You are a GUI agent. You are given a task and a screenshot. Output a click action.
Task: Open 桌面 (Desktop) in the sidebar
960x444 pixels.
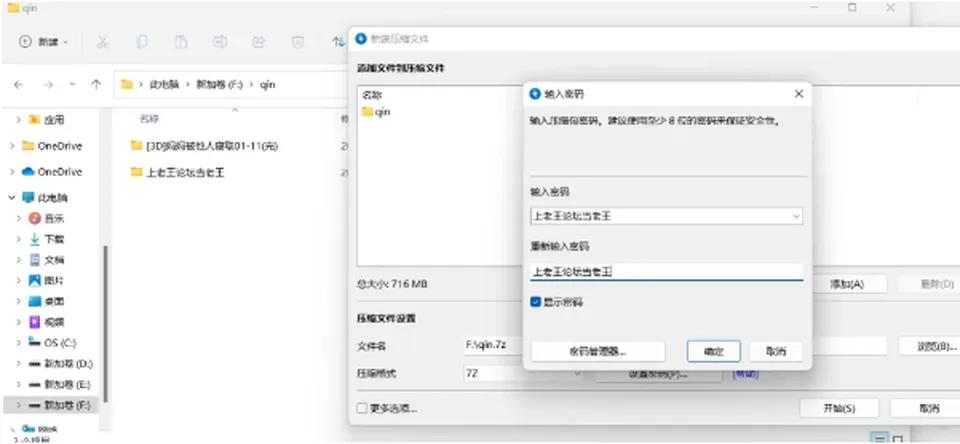coord(54,301)
